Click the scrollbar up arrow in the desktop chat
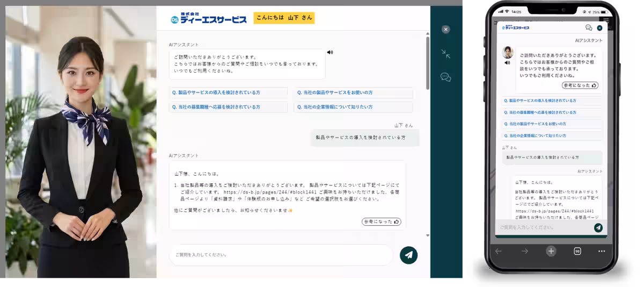The height and width of the screenshot is (287, 644). 428,34
